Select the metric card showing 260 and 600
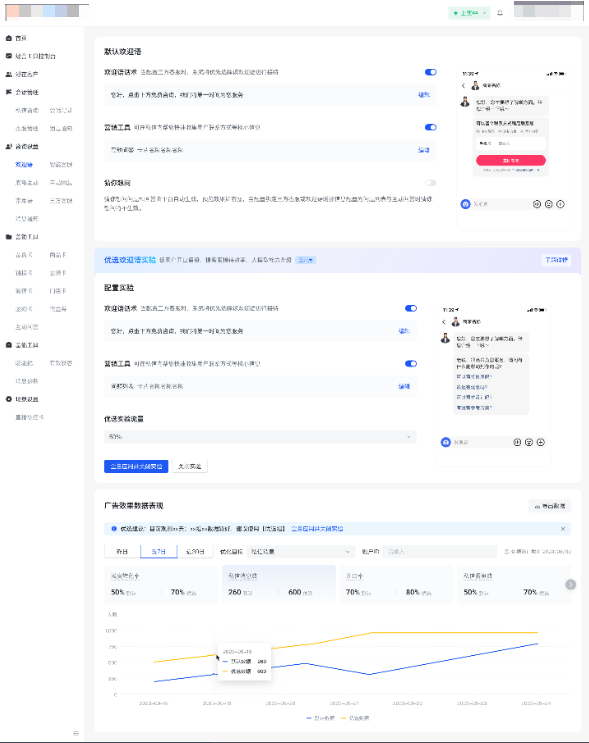The height and width of the screenshot is (743, 589). [279, 584]
